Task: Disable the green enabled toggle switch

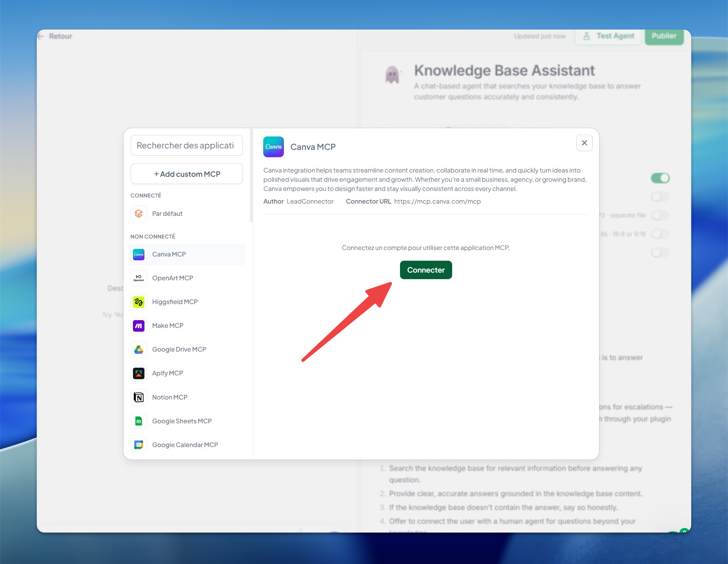Action: tap(660, 178)
